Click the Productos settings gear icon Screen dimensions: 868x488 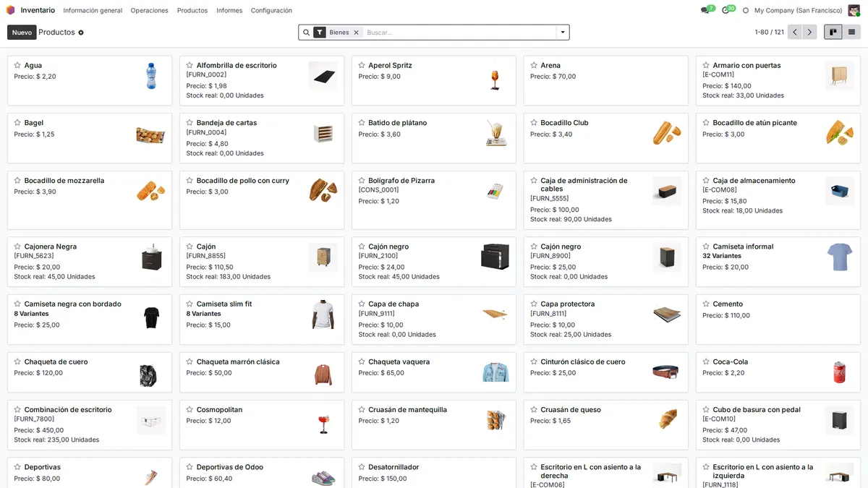81,33
